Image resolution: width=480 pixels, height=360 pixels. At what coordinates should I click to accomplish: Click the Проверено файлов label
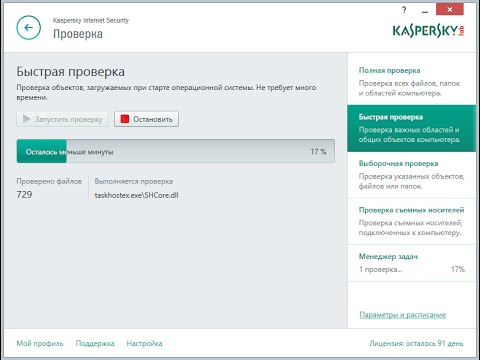49,181
